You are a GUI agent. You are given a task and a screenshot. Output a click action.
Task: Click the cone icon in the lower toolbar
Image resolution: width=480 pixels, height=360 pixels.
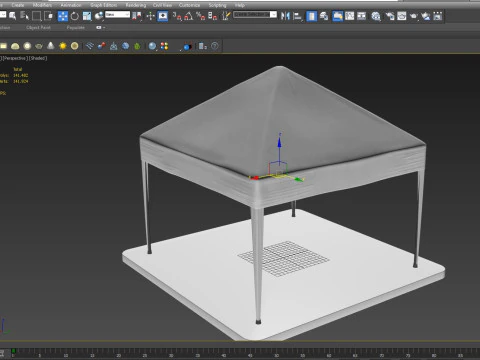click(x=51, y=46)
